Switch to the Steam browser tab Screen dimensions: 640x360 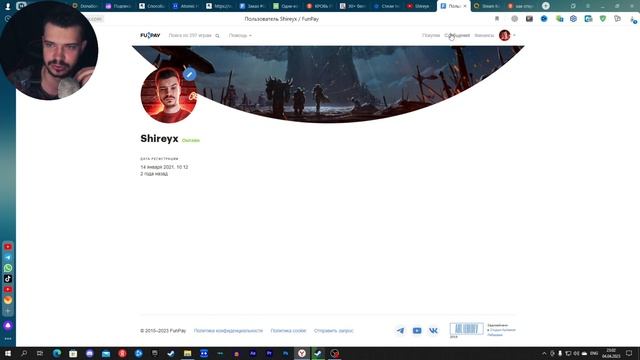(x=488, y=6)
